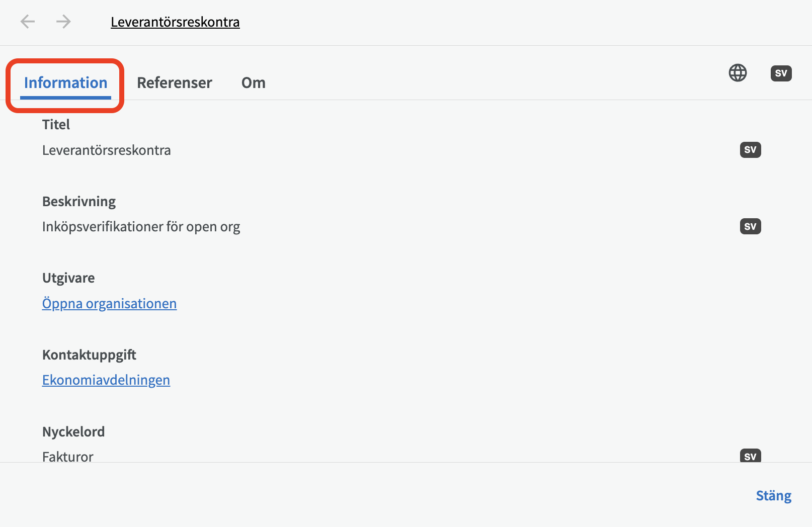Click the SV badge next to Fakturor
Image resolution: width=812 pixels, height=527 pixels.
coord(750,456)
